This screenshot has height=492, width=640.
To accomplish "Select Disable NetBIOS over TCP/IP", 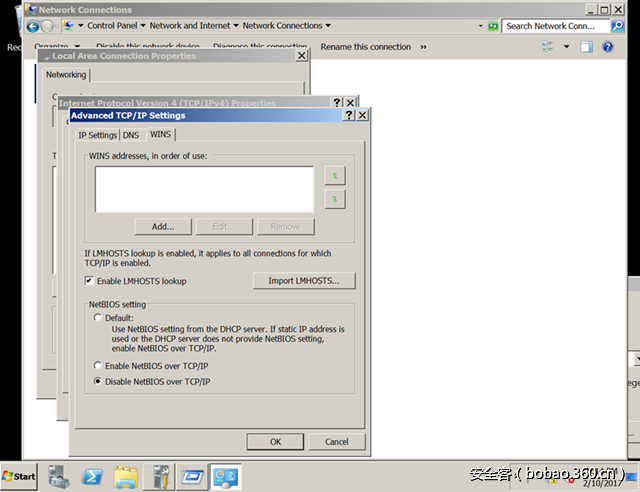I will coord(98,381).
